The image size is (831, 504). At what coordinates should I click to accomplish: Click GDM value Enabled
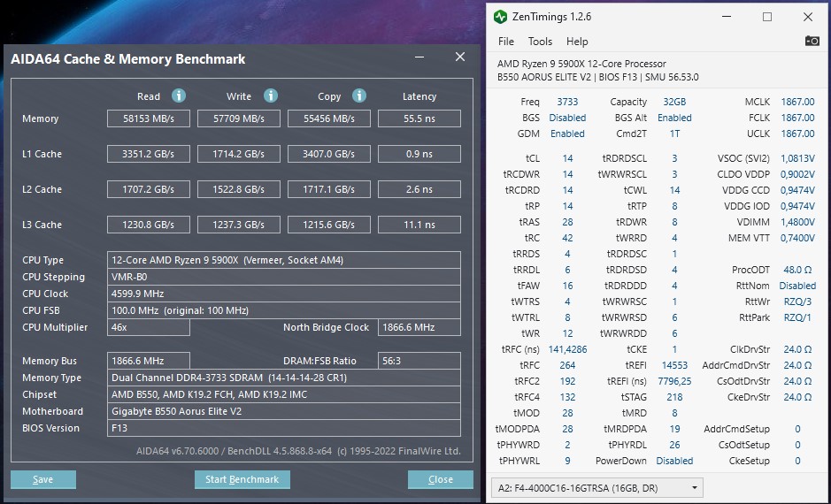[x=567, y=134]
